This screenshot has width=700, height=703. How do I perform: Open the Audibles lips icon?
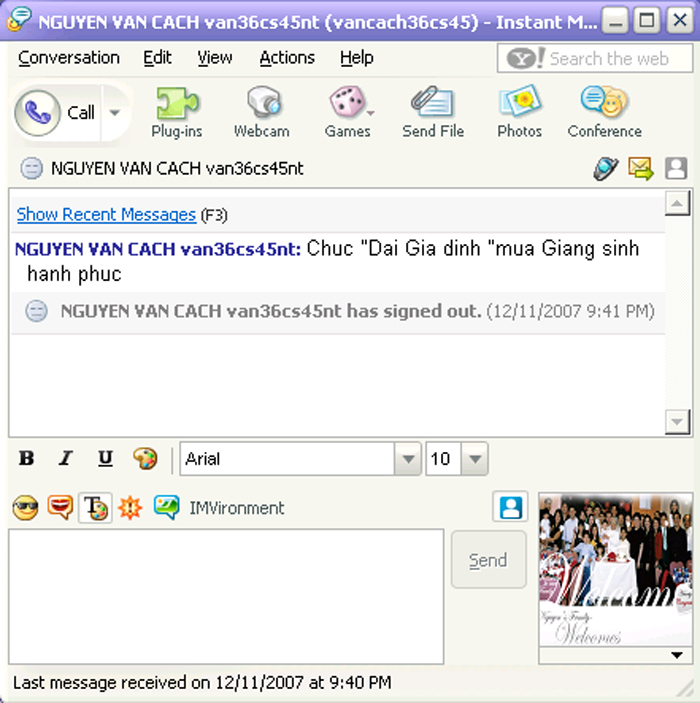point(60,508)
